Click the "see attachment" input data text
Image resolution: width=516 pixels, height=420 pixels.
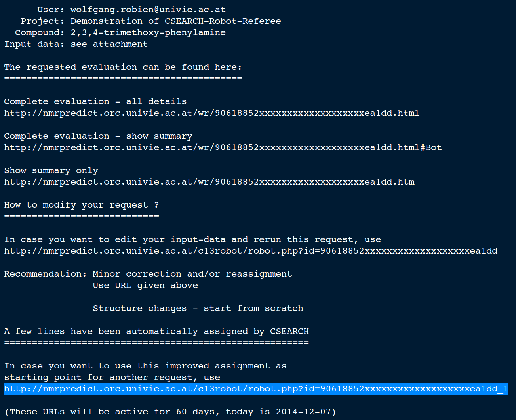(109, 44)
